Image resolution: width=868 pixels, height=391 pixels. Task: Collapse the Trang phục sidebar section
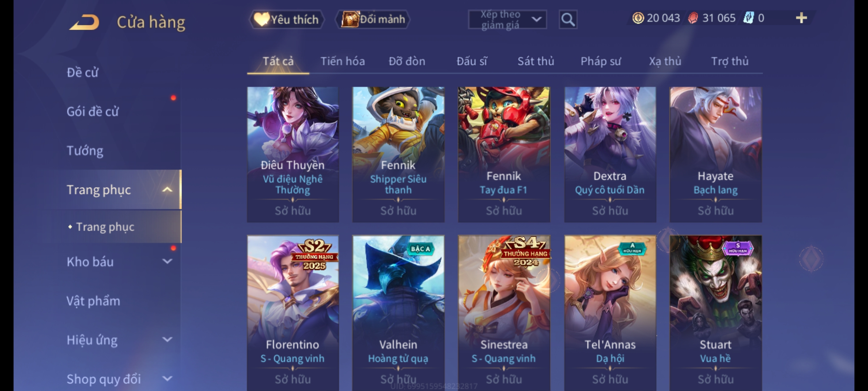click(x=167, y=190)
